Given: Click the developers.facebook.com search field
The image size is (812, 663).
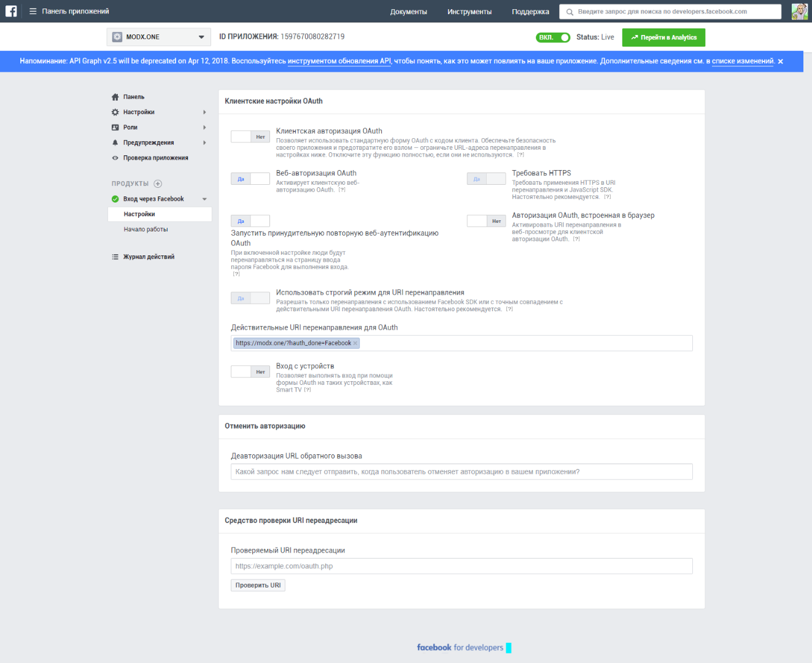Looking at the screenshot, I should click(x=670, y=12).
